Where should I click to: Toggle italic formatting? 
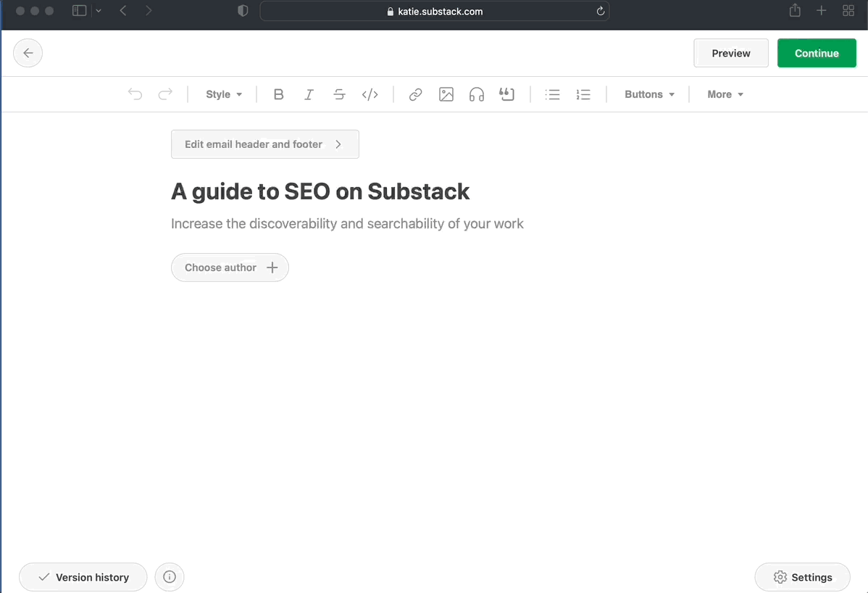[x=309, y=95]
